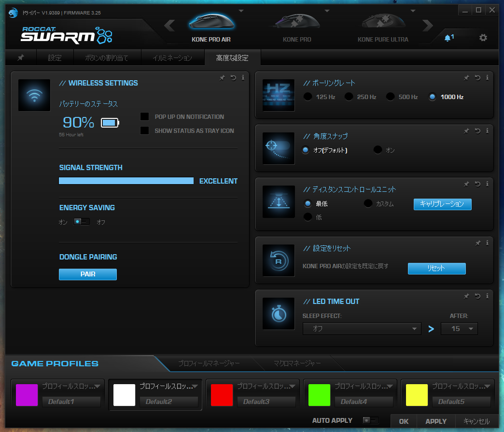The width and height of the screenshot is (504, 432).
Task: Pin the ポーリングレート panel
Action: coord(466,78)
